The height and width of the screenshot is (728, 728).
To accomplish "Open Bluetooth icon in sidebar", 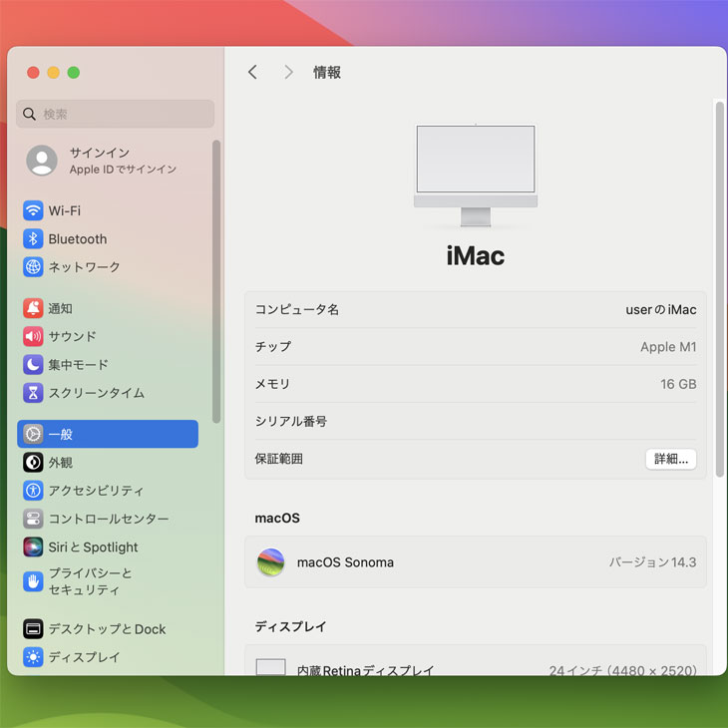I will (x=33, y=239).
